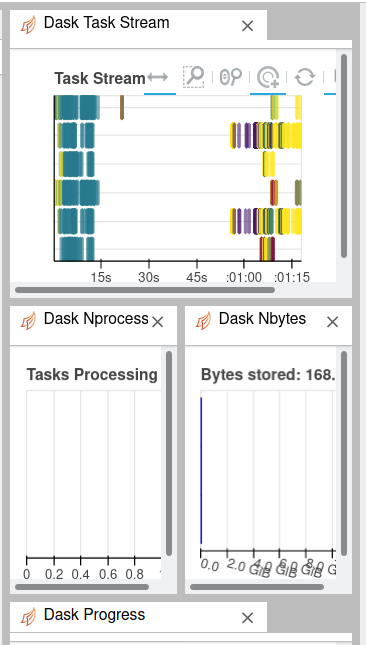Open the Dask Progress tab

pyautogui.click(x=95, y=615)
